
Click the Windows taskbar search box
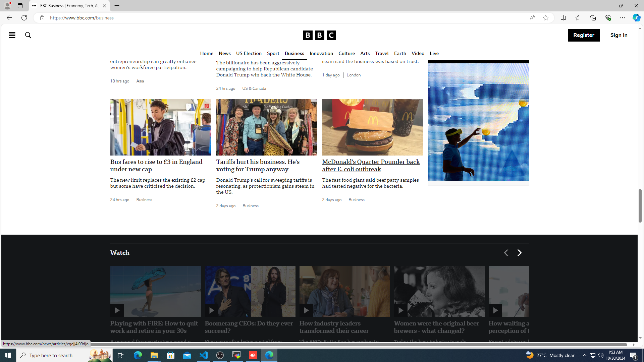click(64, 355)
